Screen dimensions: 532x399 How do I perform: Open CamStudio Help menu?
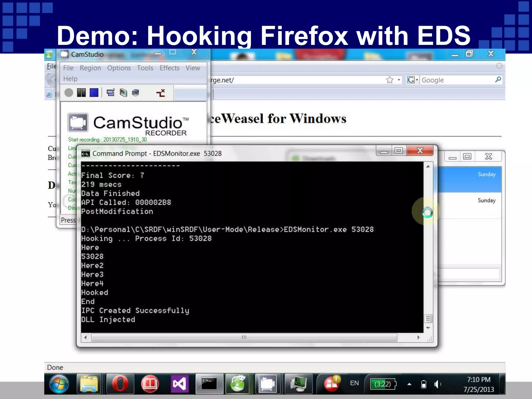(70, 79)
